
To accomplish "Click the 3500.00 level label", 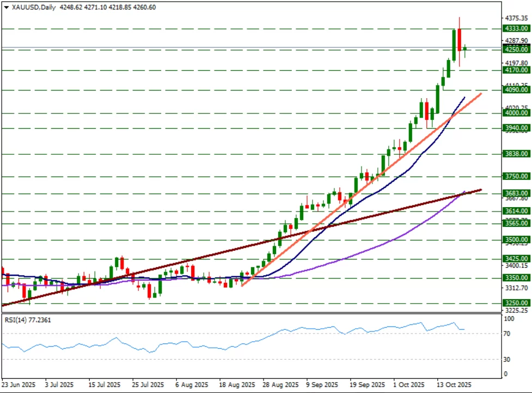I will click(515, 240).
